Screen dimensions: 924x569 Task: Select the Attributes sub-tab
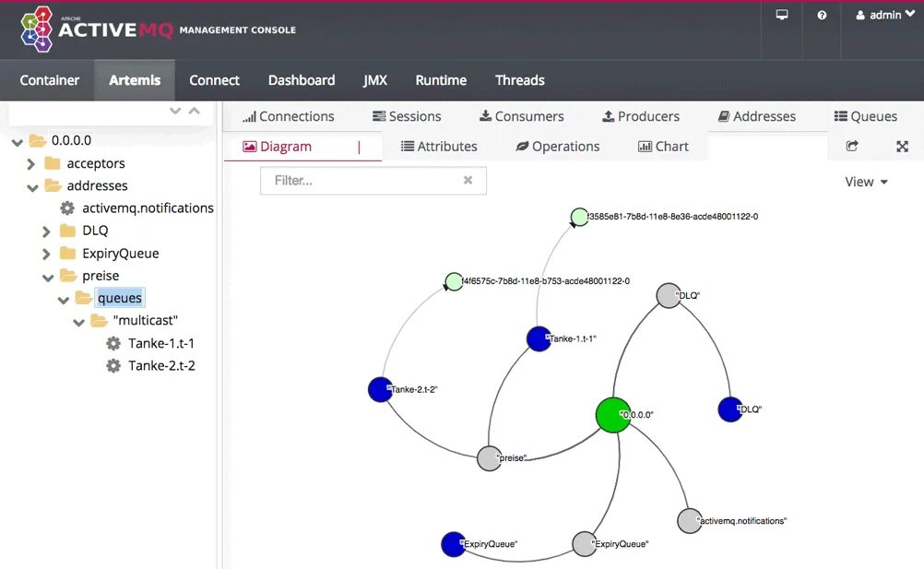pos(439,147)
